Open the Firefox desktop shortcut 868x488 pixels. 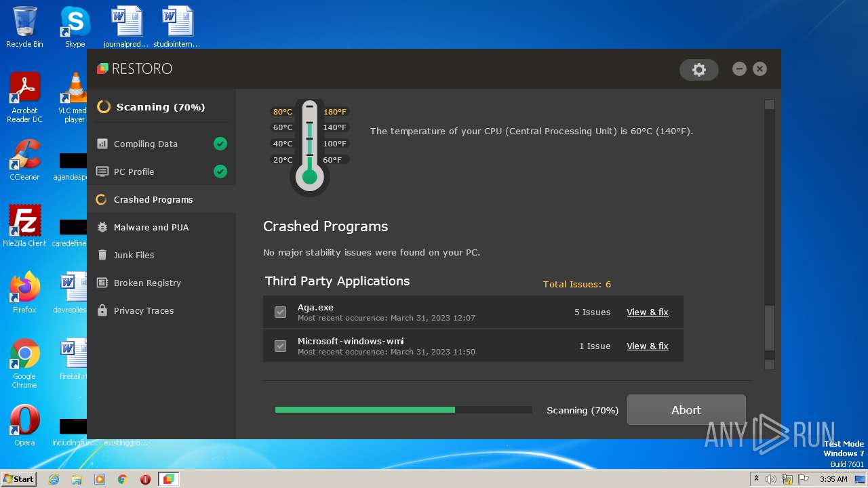click(24, 293)
